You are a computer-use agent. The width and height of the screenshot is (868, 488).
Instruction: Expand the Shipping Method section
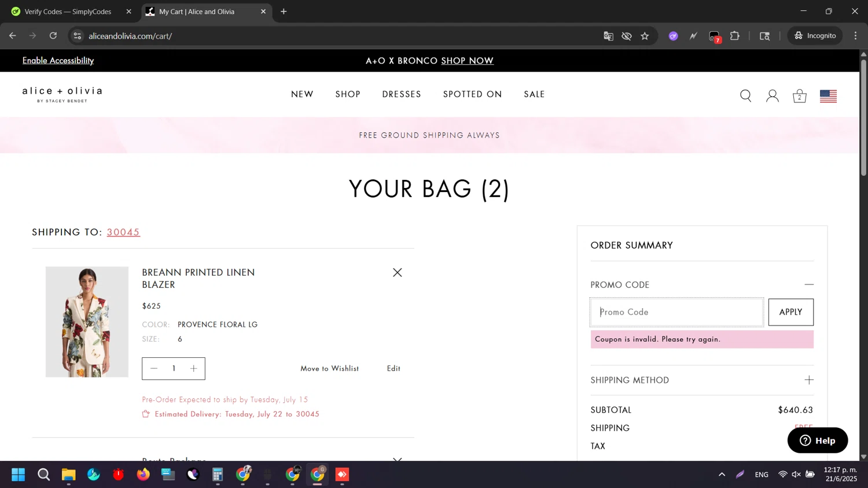click(809, 380)
